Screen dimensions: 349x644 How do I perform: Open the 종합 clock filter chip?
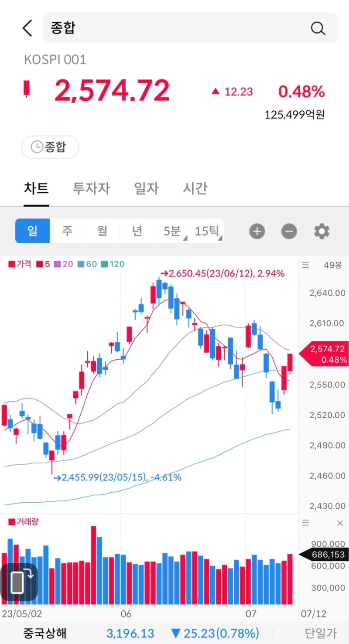(x=50, y=147)
